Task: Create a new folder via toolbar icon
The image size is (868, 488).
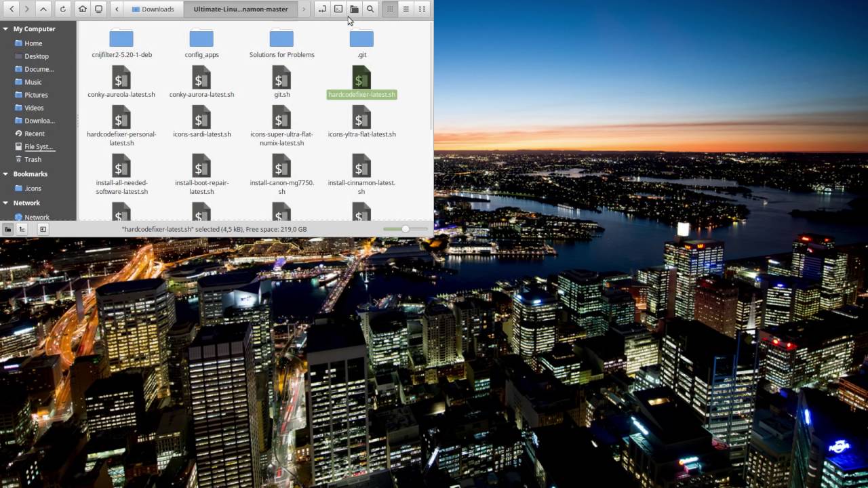Action: click(x=354, y=9)
